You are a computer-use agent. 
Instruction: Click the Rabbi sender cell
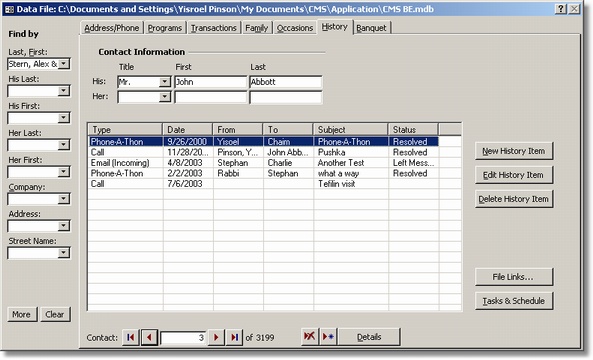click(238, 174)
